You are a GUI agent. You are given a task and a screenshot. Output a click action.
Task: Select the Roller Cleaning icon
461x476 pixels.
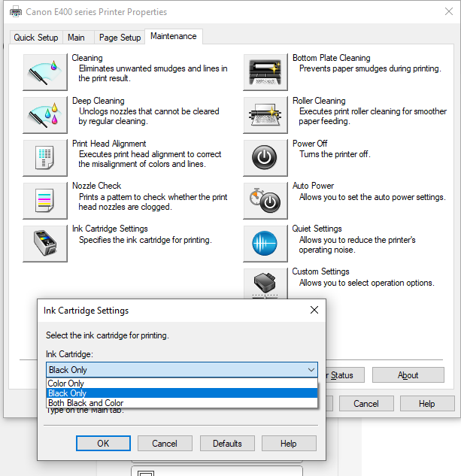click(265, 115)
